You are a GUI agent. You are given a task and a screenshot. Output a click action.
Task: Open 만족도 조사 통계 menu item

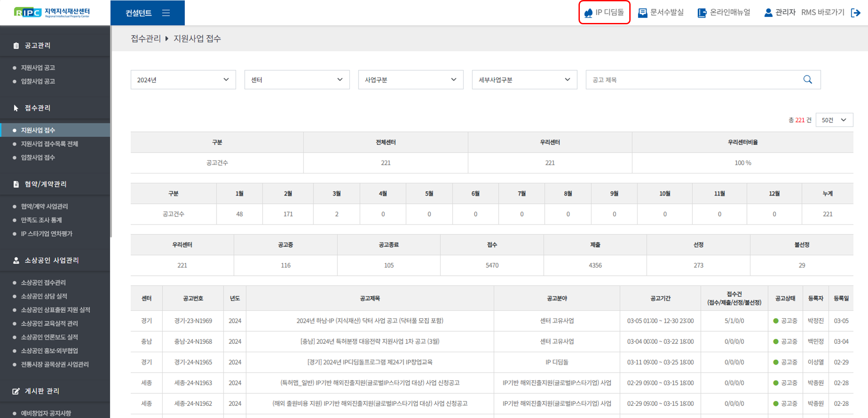(42, 220)
